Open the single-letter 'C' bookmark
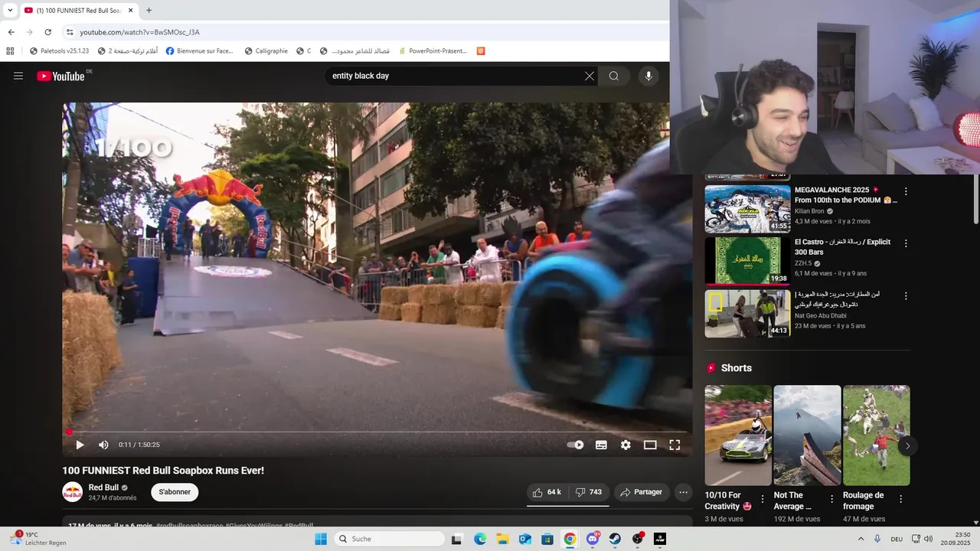The height and width of the screenshot is (551, 980). tap(304, 51)
